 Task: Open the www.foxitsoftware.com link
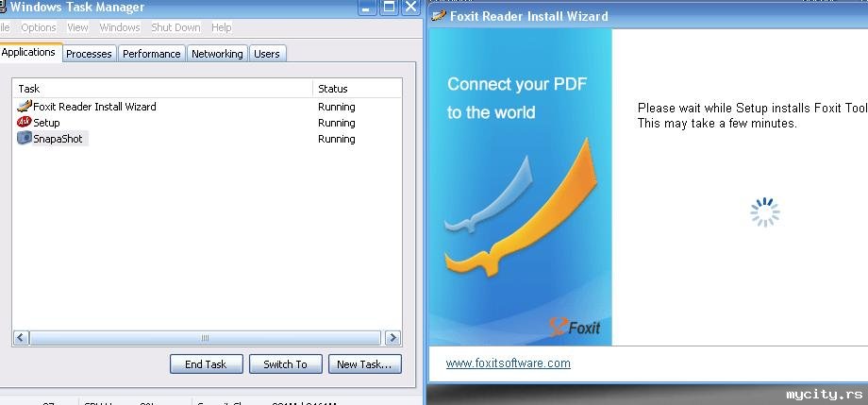pyautogui.click(x=509, y=363)
